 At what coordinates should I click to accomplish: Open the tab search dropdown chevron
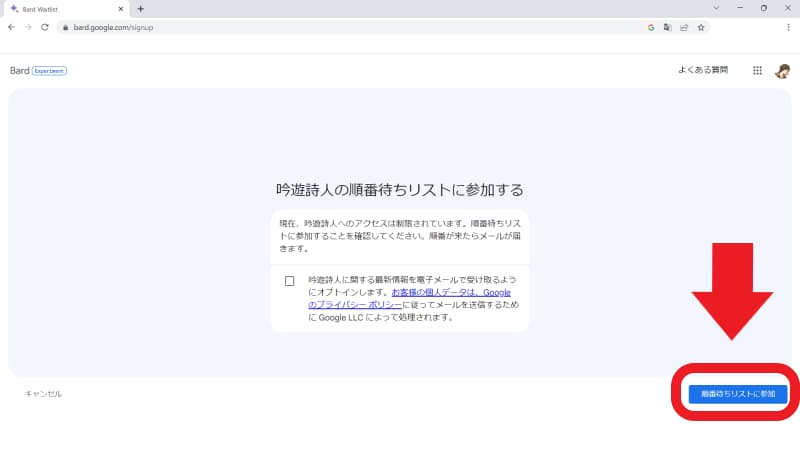coord(716,8)
